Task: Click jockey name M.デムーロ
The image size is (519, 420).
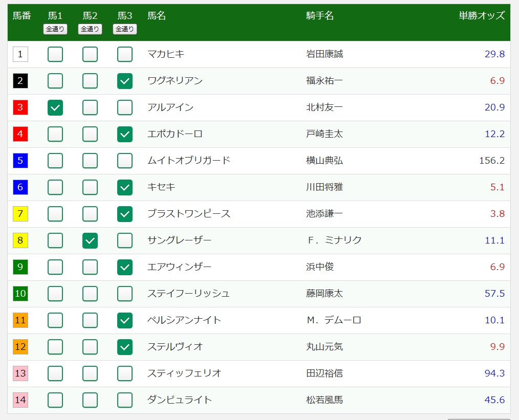Action: click(334, 320)
